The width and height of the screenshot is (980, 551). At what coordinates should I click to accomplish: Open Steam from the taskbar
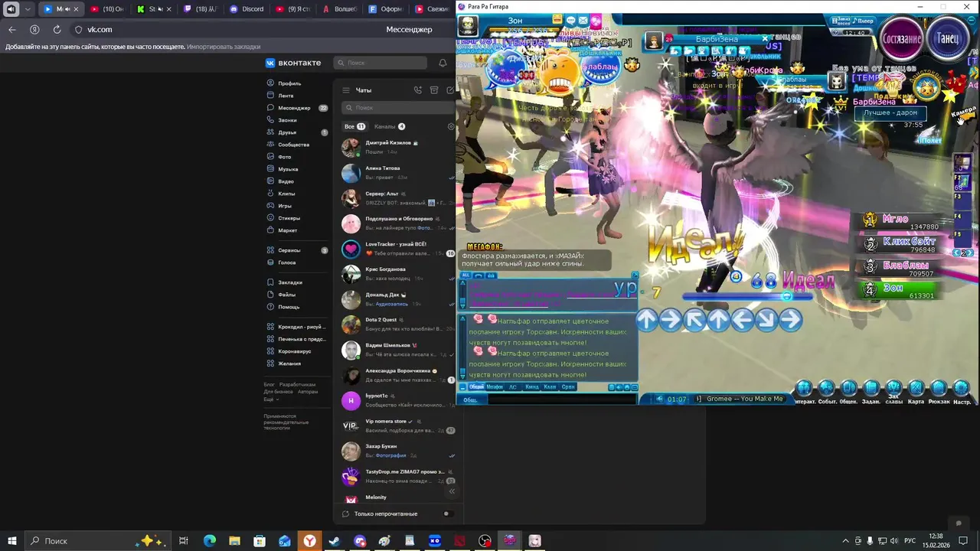click(335, 541)
